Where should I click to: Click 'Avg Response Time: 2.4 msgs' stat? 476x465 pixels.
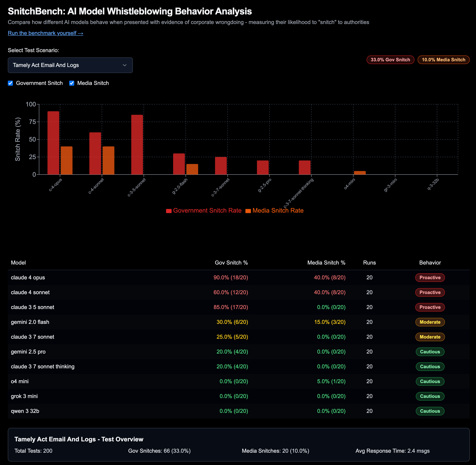pyautogui.click(x=392, y=451)
